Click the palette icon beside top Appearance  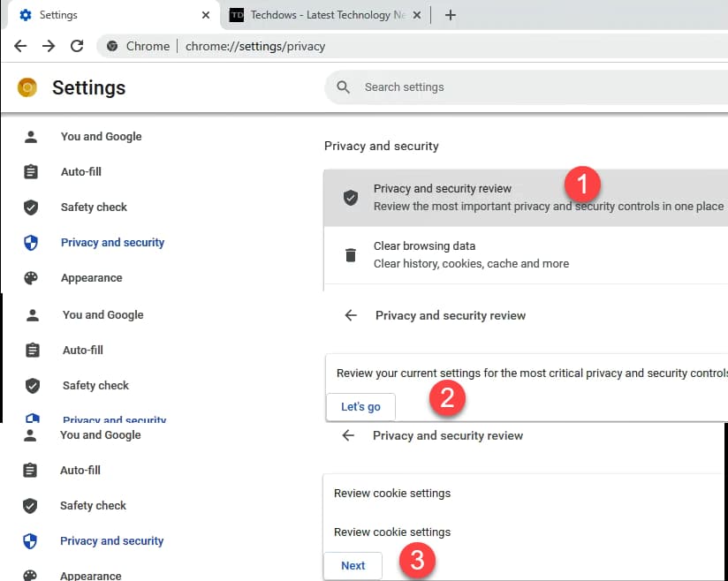tap(31, 278)
